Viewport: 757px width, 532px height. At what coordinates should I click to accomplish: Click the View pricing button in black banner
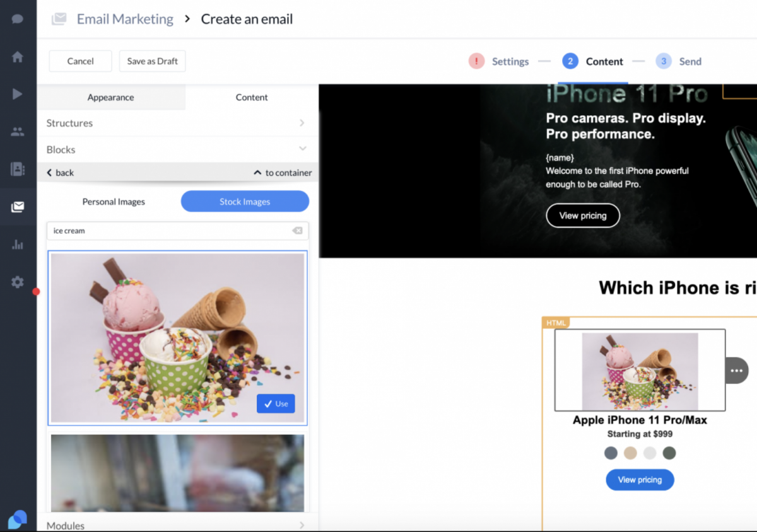point(583,216)
